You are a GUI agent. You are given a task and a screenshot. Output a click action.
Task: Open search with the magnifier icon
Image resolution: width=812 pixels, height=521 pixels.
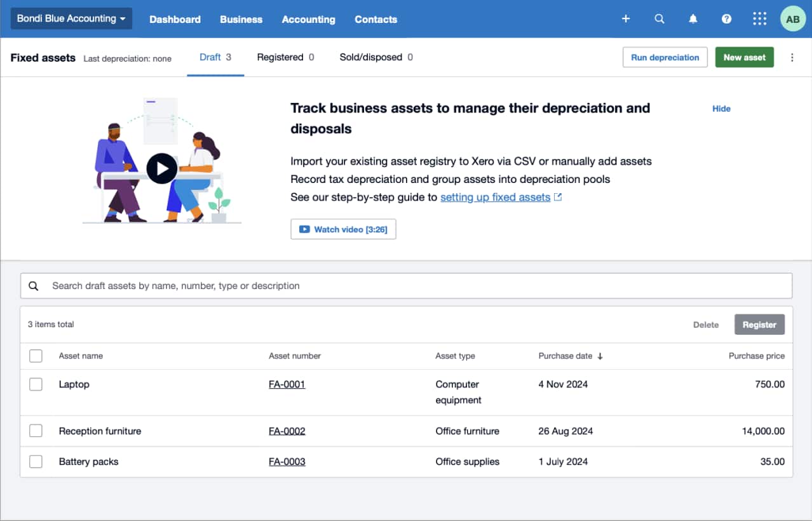coord(660,19)
